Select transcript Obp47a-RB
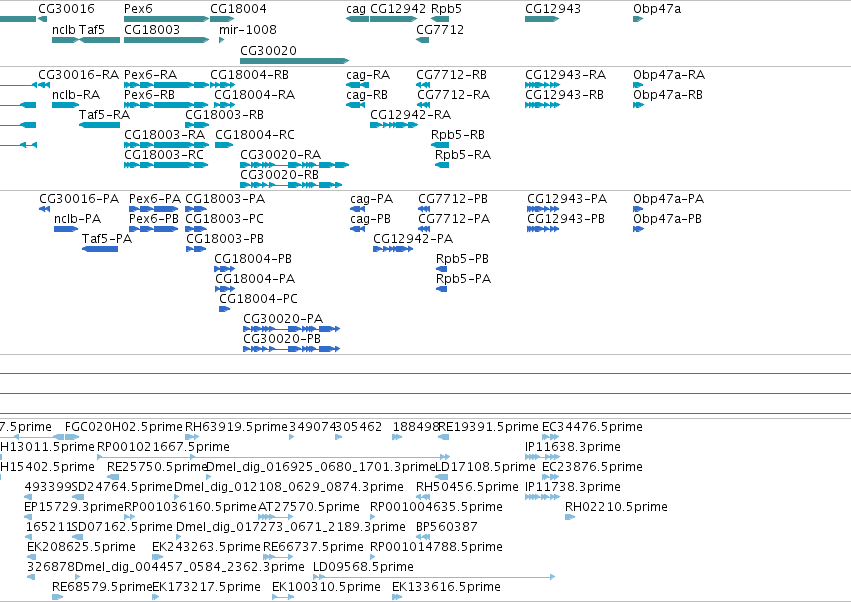851x602 pixels. 638,105
